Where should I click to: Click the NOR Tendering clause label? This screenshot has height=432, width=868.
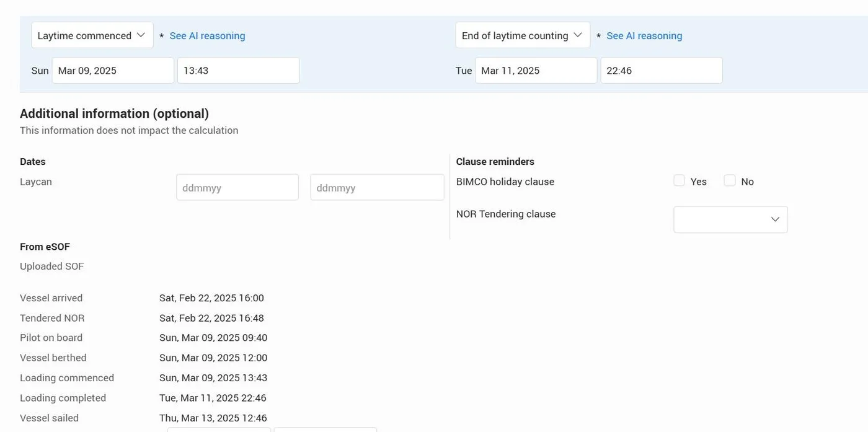(x=506, y=214)
